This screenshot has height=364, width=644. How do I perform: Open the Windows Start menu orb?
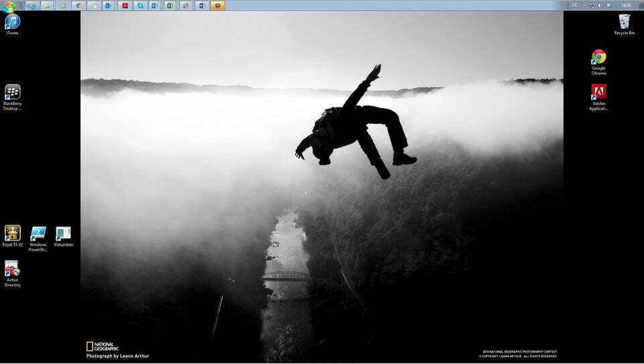(8, 6)
